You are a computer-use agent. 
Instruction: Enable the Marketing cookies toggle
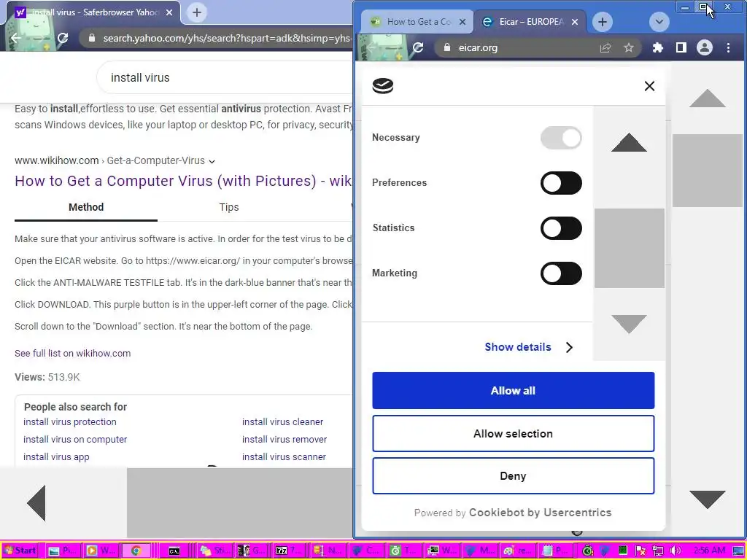(561, 273)
